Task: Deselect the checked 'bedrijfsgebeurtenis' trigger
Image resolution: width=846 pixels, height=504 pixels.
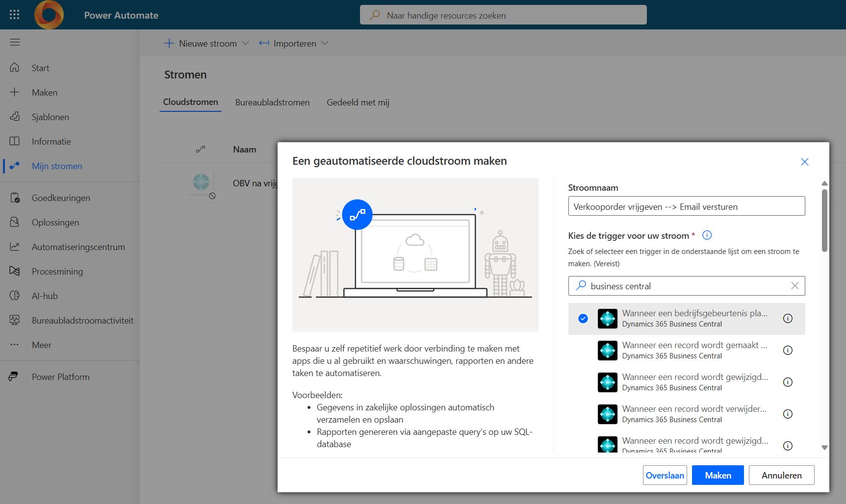Action: pyautogui.click(x=583, y=319)
